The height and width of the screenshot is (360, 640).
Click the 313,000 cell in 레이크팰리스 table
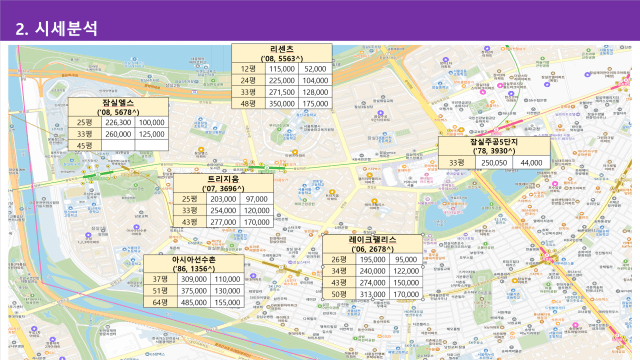(372, 294)
